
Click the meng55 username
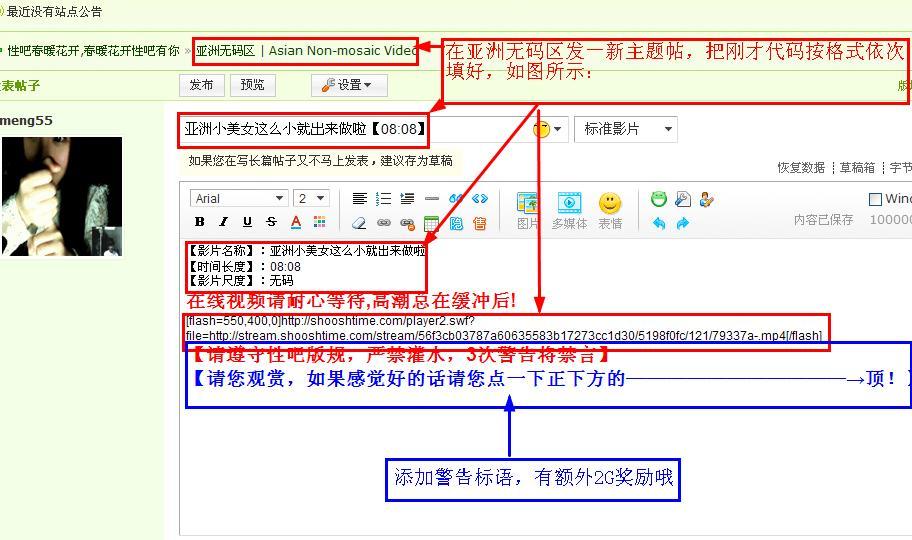pos(26,120)
